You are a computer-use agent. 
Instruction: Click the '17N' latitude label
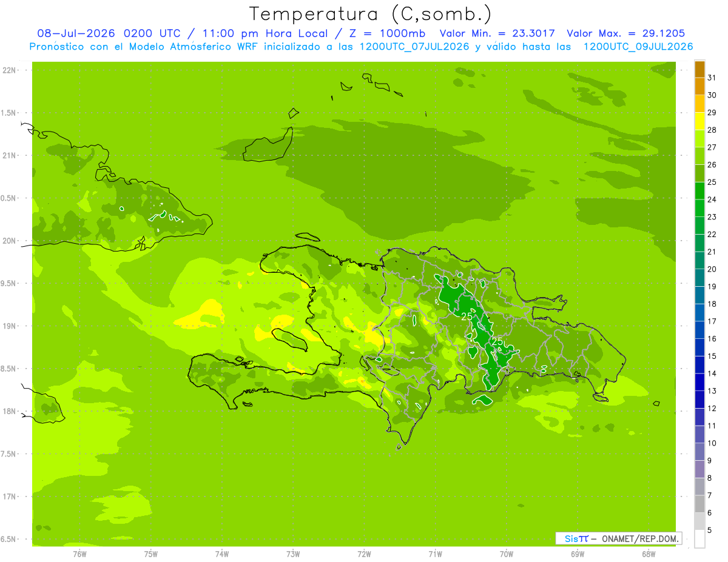[x=8, y=497]
